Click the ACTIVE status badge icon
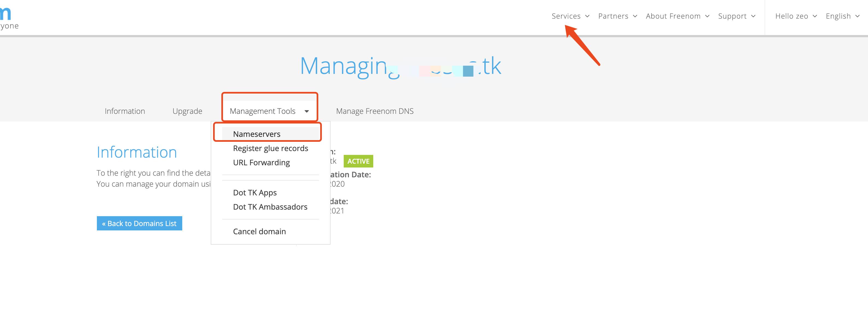Viewport: 868px width, 324px height. (359, 161)
